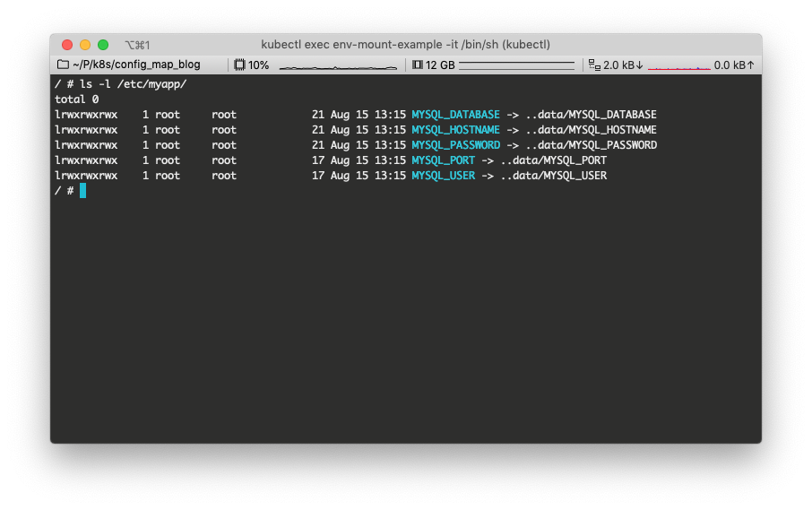Click the ls -l /etc/myapp/ command
Image resolution: width=812 pixels, height=510 pixels.
pyautogui.click(x=133, y=84)
